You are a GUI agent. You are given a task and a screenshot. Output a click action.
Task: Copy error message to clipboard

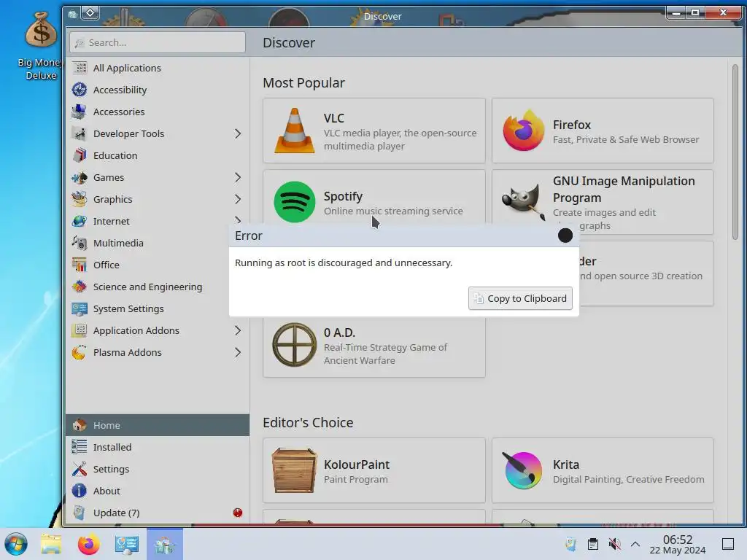point(520,298)
